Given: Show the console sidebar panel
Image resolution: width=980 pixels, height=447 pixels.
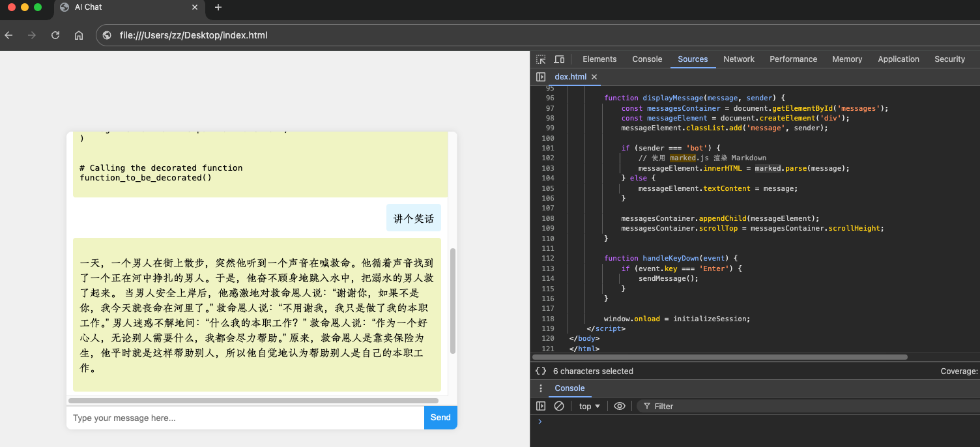Looking at the screenshot, I should 541,406.
